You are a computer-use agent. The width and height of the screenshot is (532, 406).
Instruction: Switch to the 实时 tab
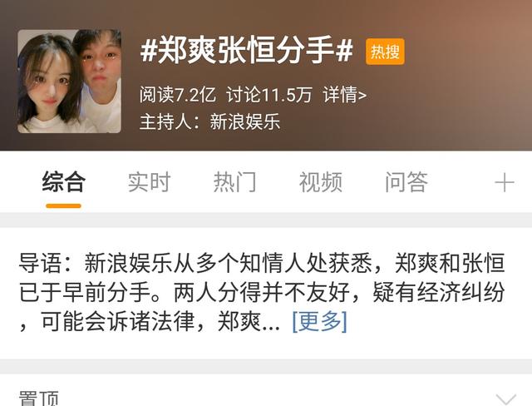(149, 182)
